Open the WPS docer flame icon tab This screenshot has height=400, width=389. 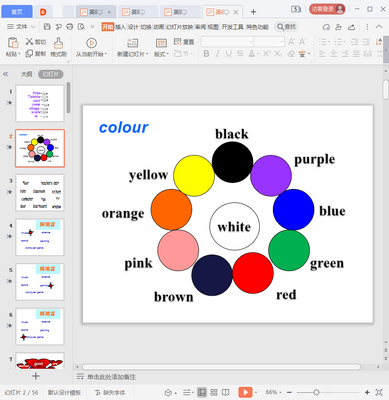(x=43, y=12)
